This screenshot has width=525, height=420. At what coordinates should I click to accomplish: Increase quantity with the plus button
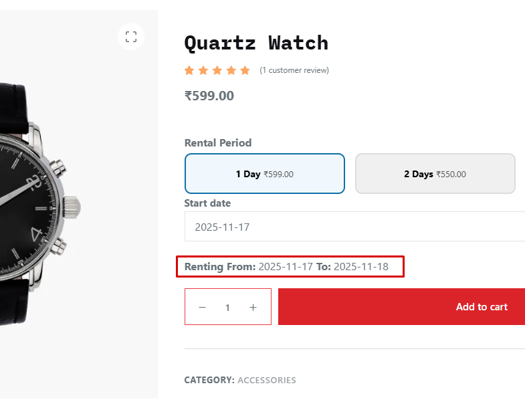[253, 308]
